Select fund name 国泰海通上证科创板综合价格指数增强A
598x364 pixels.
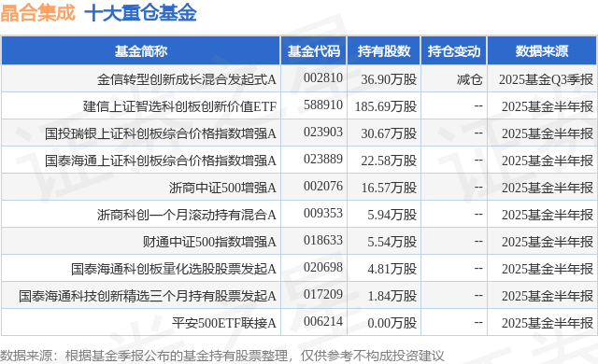(x=161, y=161)
